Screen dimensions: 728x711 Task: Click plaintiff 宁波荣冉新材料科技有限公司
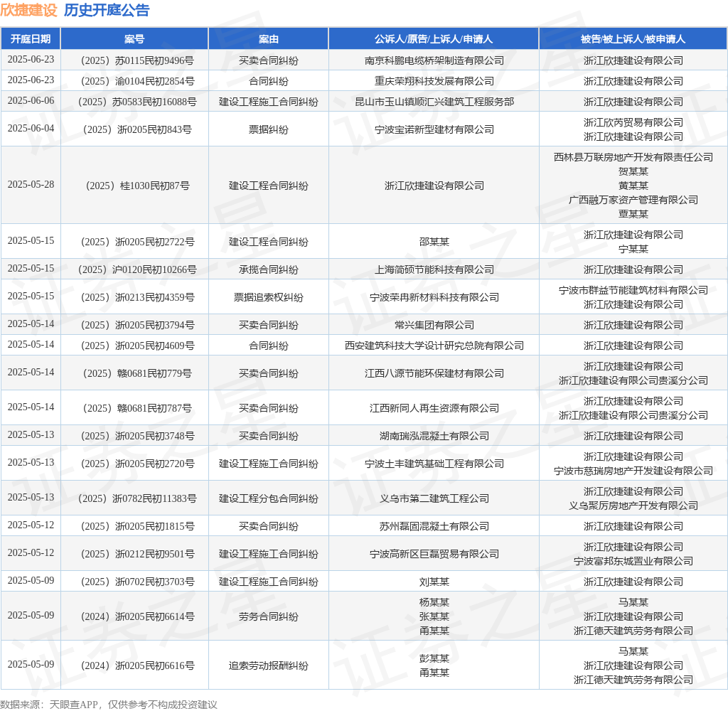point(434,297)
